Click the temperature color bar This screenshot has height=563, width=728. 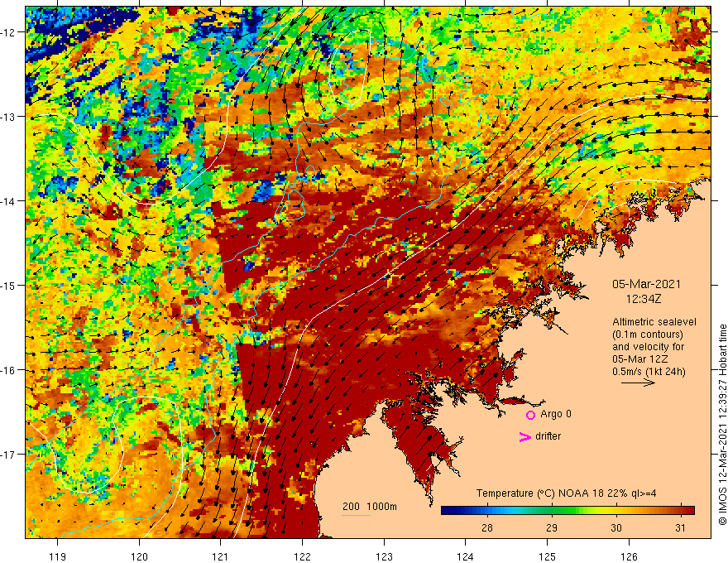568,511
